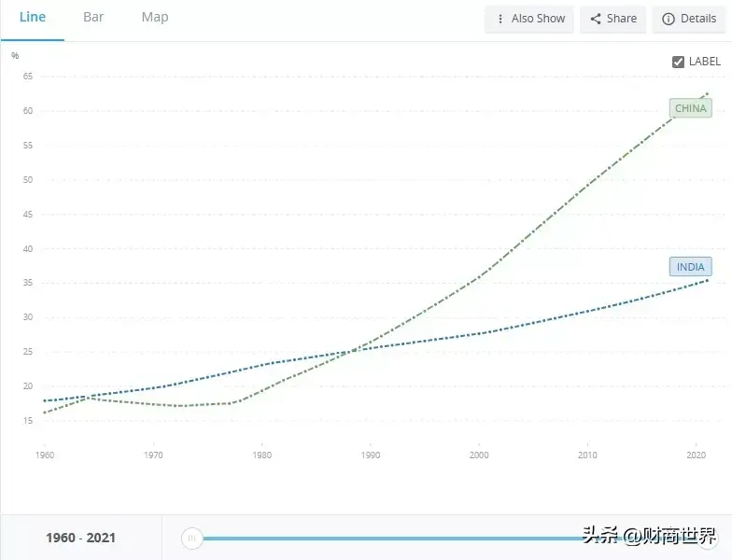Click the info icon next to Details

pyautogui.click(x=669, y=19)
